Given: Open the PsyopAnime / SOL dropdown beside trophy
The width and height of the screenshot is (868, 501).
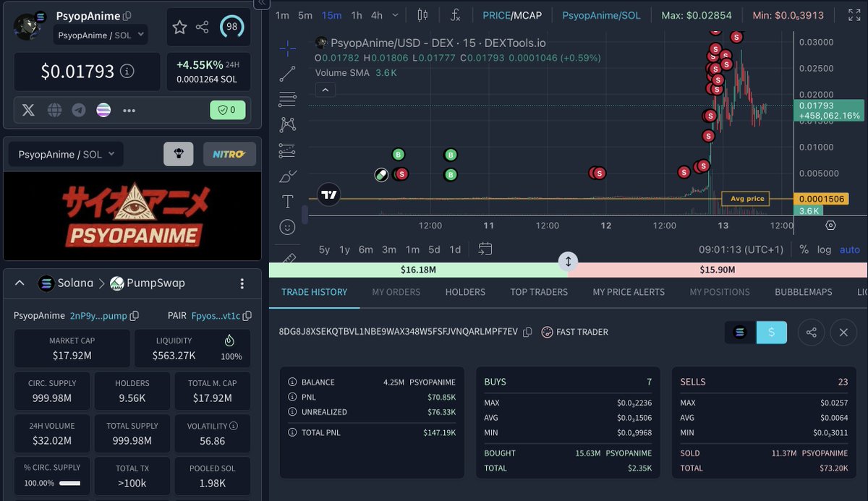Looking at the screenshot, I should click(x=66, y=154).
